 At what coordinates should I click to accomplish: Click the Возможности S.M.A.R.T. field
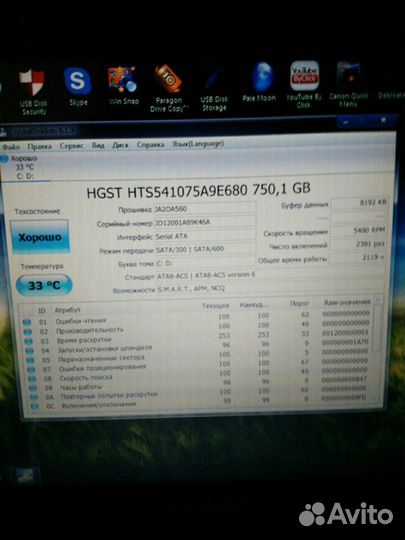[270, 288]
